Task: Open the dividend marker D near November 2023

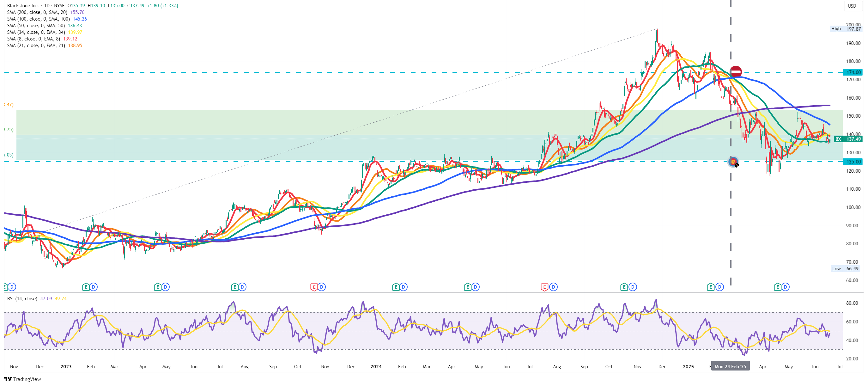Action: (x=322, y=287)
